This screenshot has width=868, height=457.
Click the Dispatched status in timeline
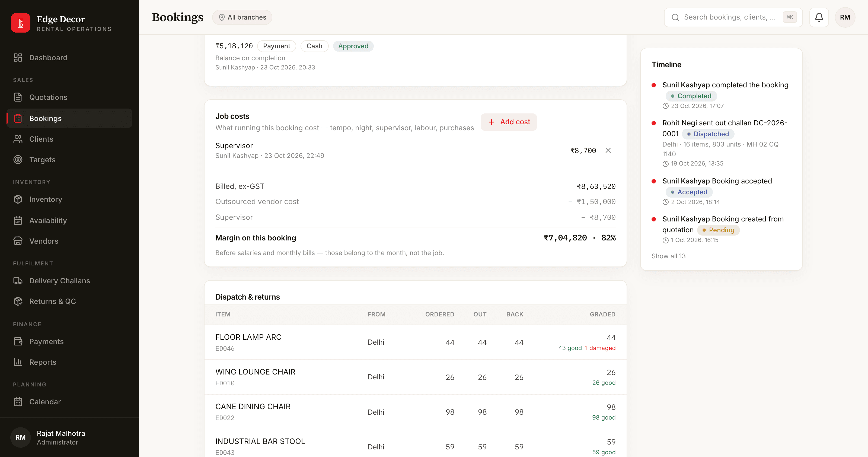pos(708,134)
